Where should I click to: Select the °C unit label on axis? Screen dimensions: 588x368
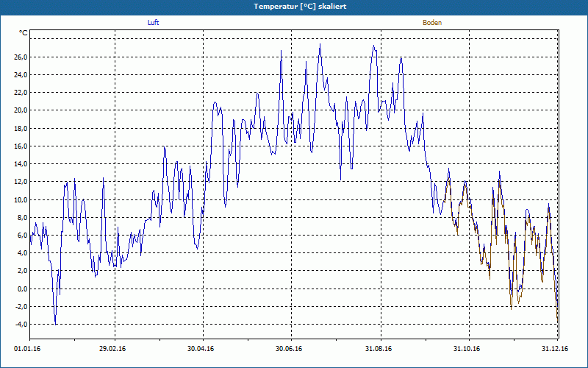24,33
